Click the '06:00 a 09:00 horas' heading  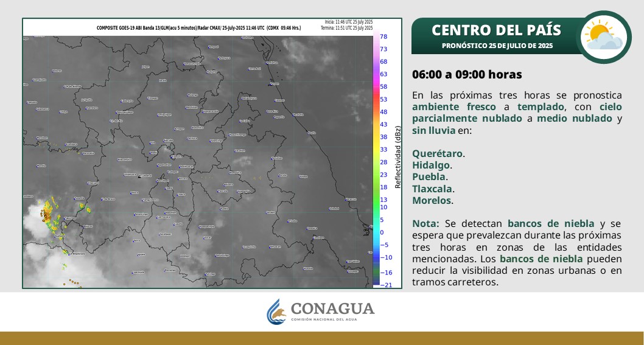pos(467,74)
